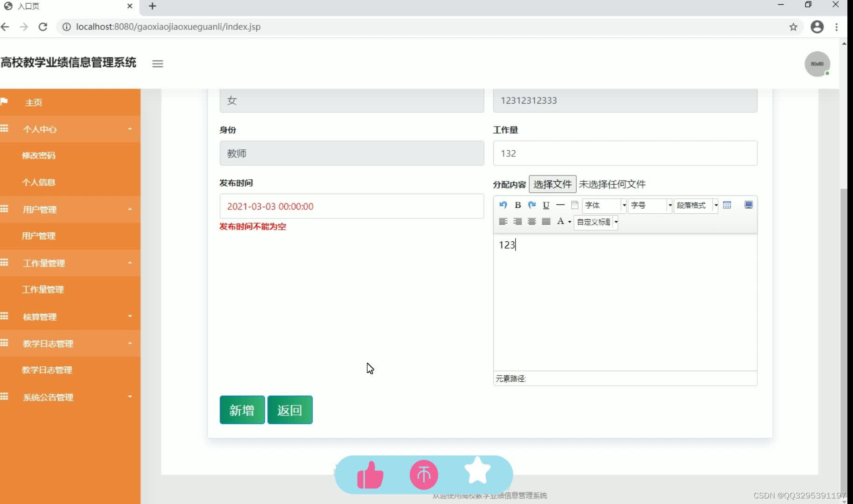Open a new browser tab
The width and height of the screenshot is (853, 504).
click(152, 6)
